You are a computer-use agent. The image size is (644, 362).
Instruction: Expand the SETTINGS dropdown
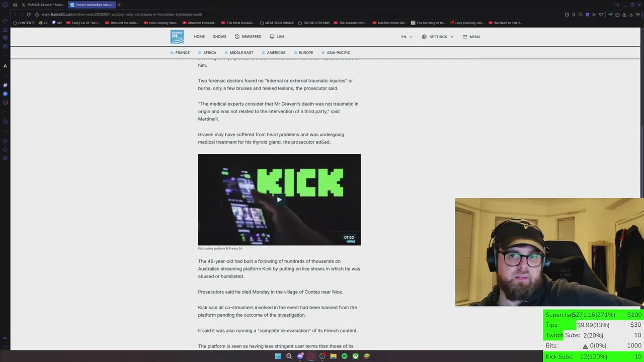pos(438,37)
